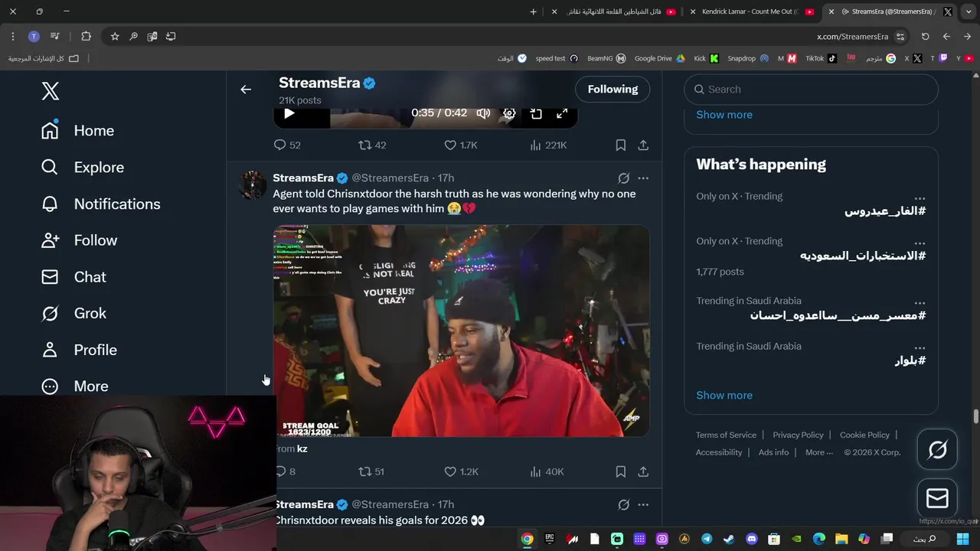This screenshot has height=551, width=980.
Task: Open Google Drive bookmark
Action: [659, 58]
